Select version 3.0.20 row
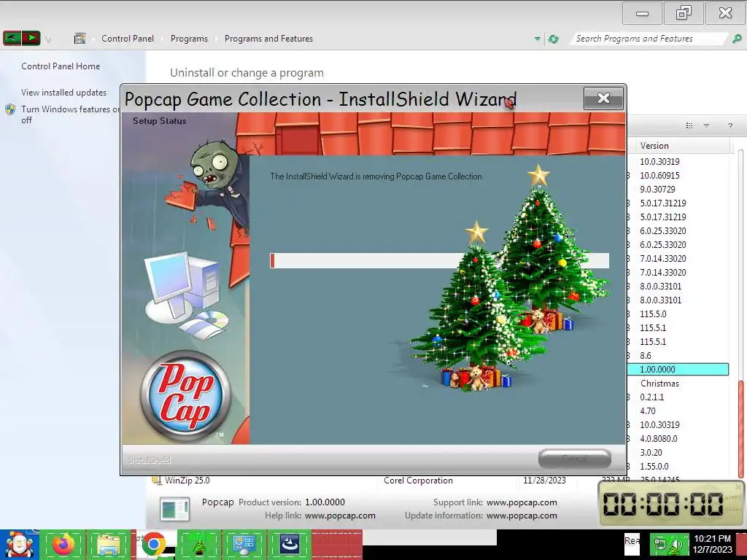The width and height of the screenshot is (747, 560). [651, 452]
